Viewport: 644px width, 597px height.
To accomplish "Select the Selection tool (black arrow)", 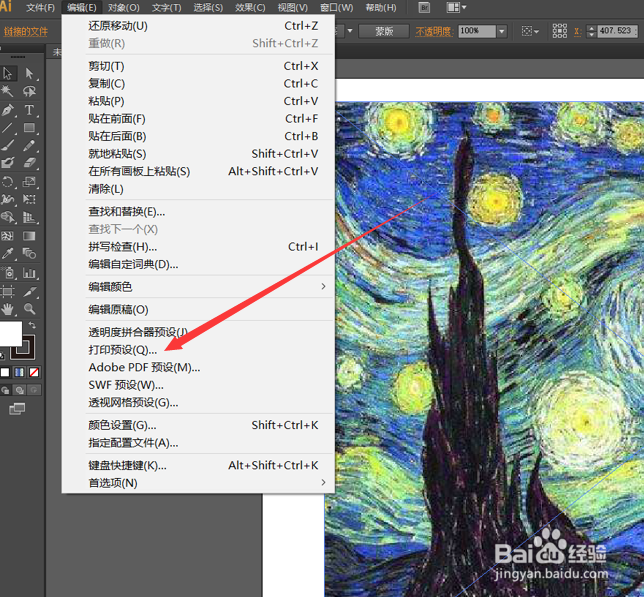I will (7, 73).
